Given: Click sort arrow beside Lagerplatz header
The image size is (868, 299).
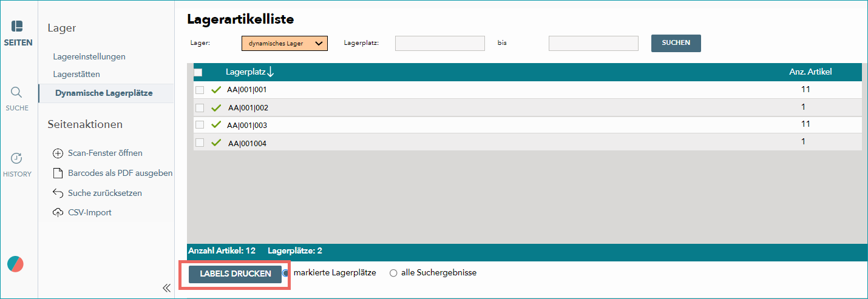Looking at the screenshot, I should [271, 72].
